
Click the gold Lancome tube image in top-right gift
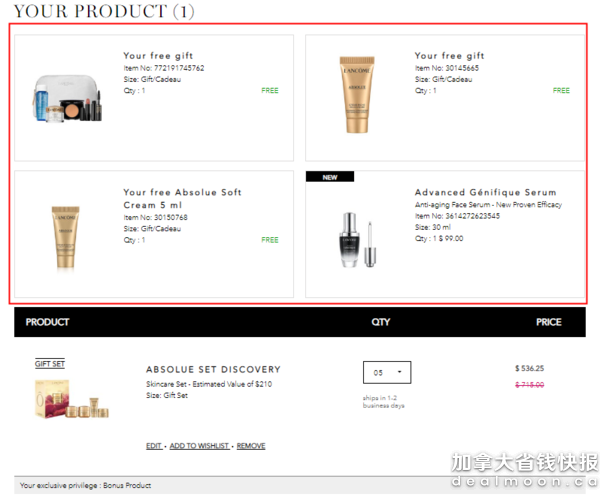click(357, 94)
